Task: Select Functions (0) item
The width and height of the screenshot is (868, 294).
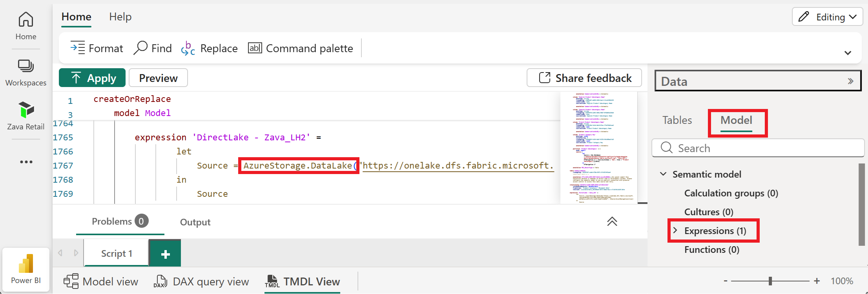Action: point(712,250)
